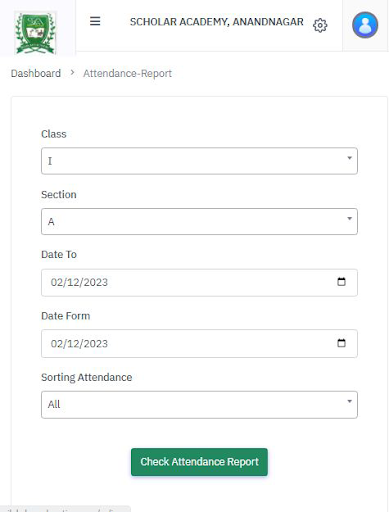The width and height of the screenshot is (389, 512).
Task: Click the Sorting Attendance arrow
Action: (349, 401)
